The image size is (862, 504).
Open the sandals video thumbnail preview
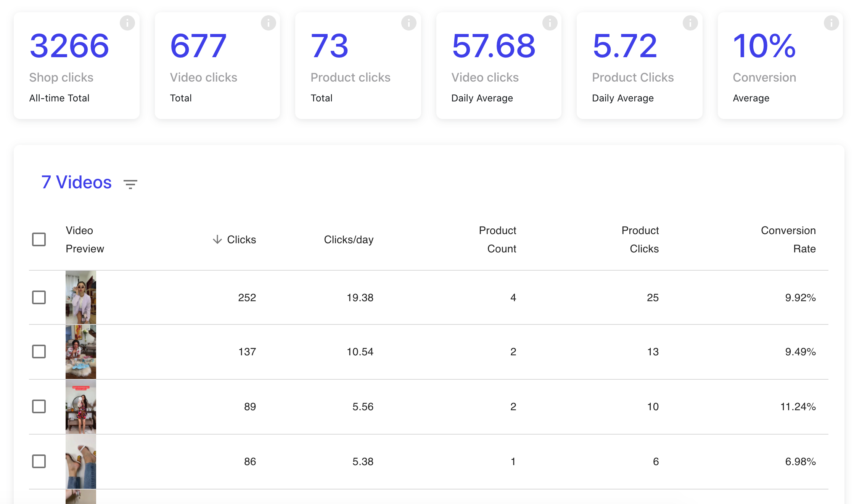(x=80, y=461)
